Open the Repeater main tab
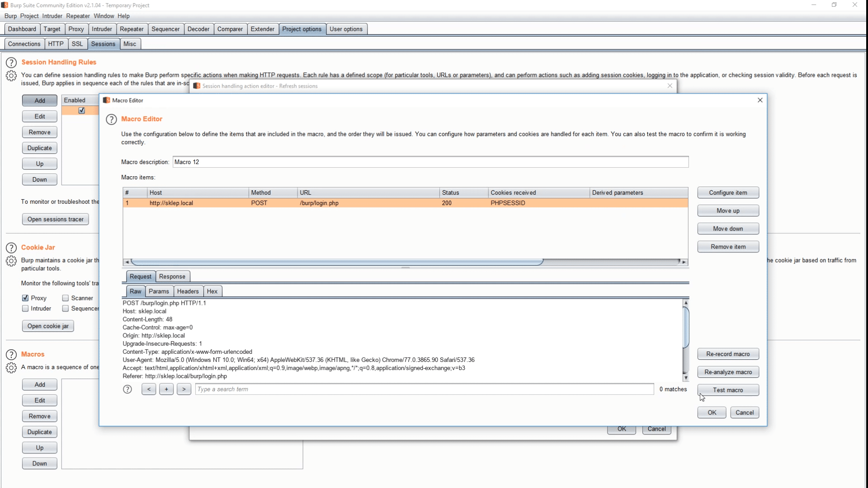The height and width of the screenshot is (488, 868). (132, 29)
